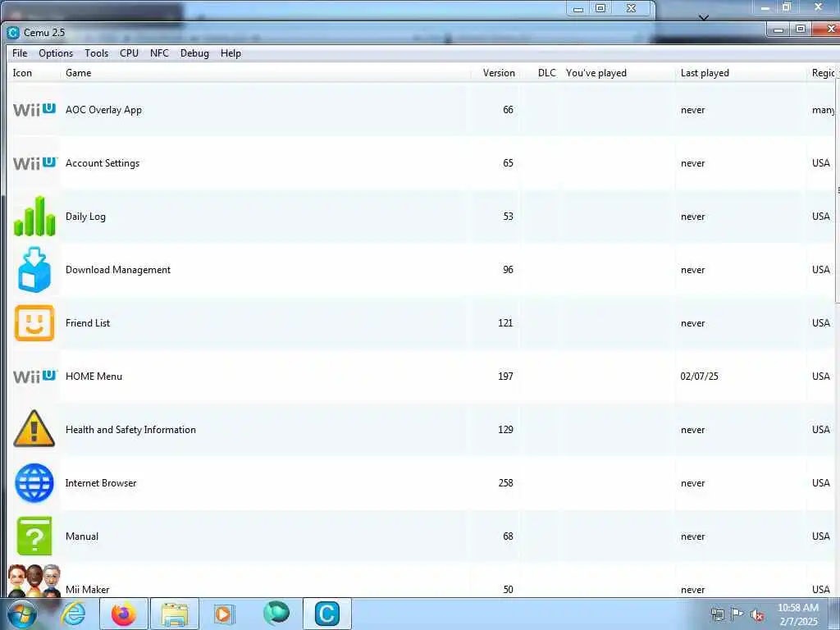Launch Internet Explorer from the taskbar
The image size is (840, 630).
(x=73, y=614)
